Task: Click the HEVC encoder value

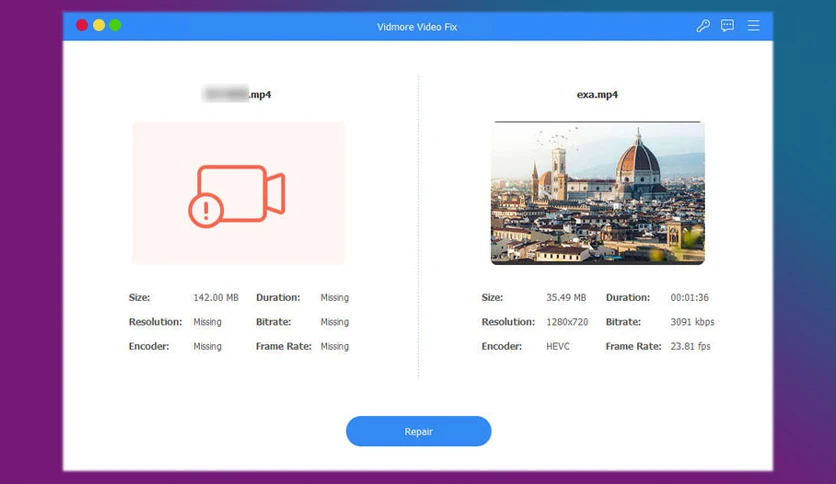Action: tap(558, 346)
